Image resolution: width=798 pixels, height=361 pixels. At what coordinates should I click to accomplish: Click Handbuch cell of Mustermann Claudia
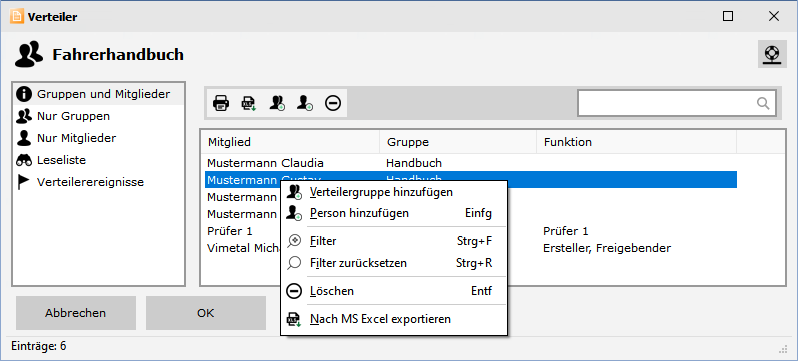[x=414, y=163]
